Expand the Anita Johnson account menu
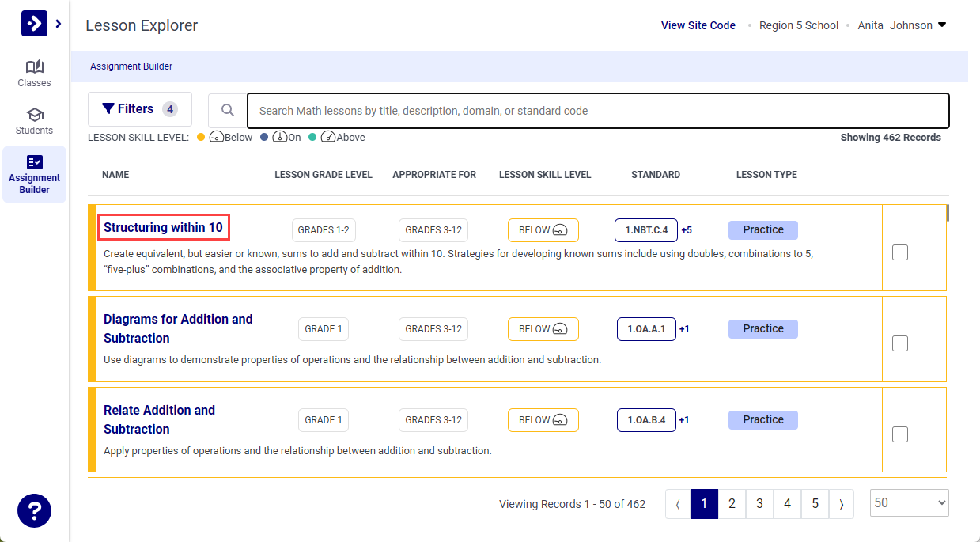 click(x=902, y=25)
